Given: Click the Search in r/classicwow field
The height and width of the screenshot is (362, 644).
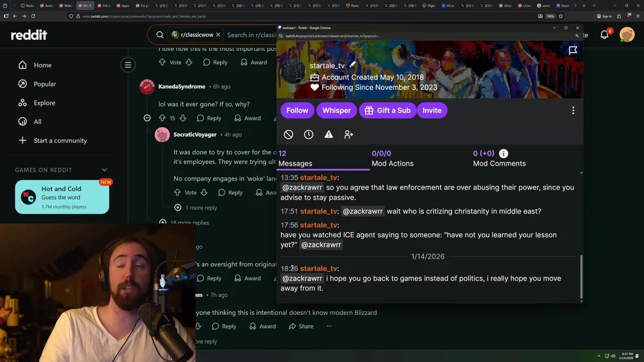Looking at the screenshot, I should (x=252, y=35).
